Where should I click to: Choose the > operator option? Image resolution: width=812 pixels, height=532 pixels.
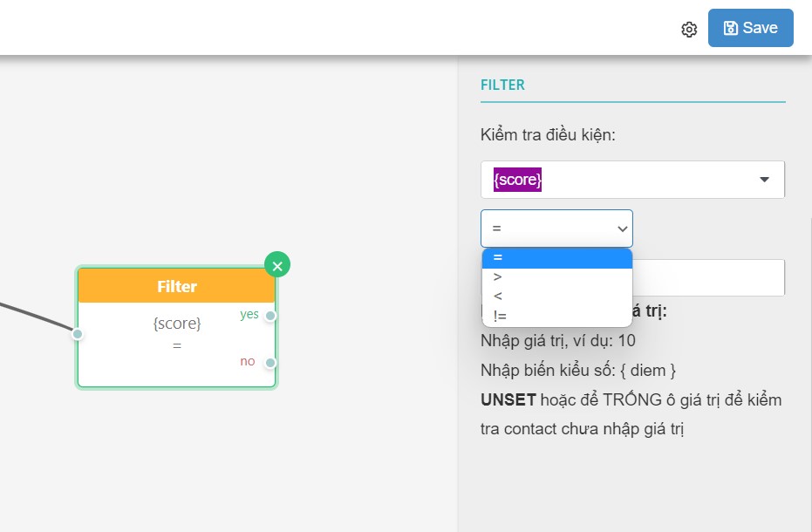556,277
